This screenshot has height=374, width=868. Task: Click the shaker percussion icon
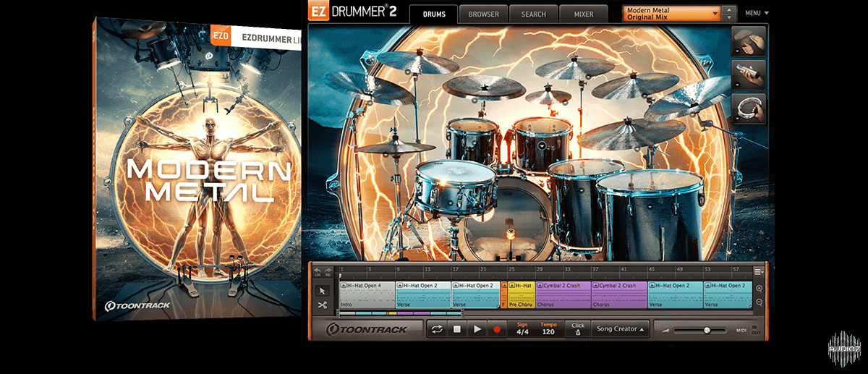pyautogui.click(x=749, y=75)
